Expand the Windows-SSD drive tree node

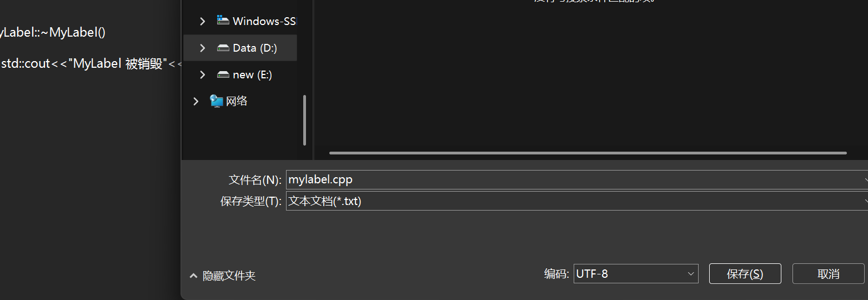(203, 21)
